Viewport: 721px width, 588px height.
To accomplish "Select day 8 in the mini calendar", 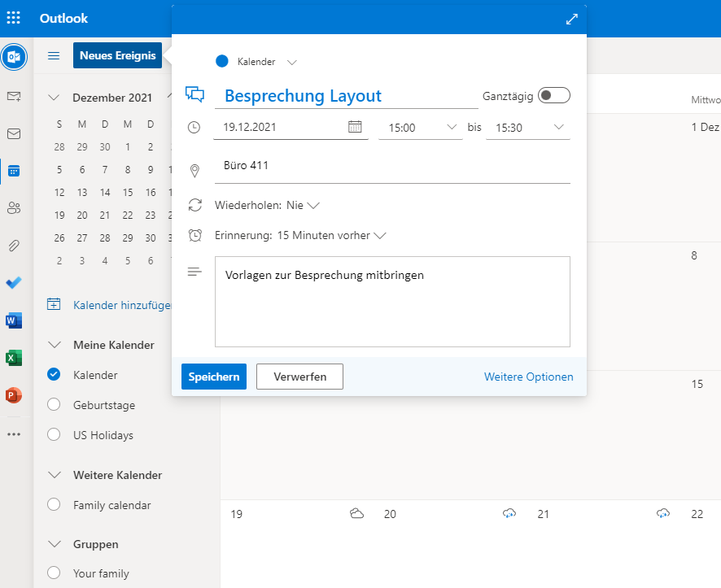I will pyautogui.click(x=128, y=169).
